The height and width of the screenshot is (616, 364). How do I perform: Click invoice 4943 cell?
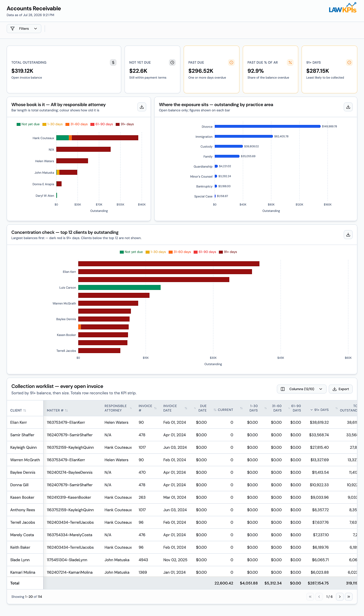tap(143, 560)
